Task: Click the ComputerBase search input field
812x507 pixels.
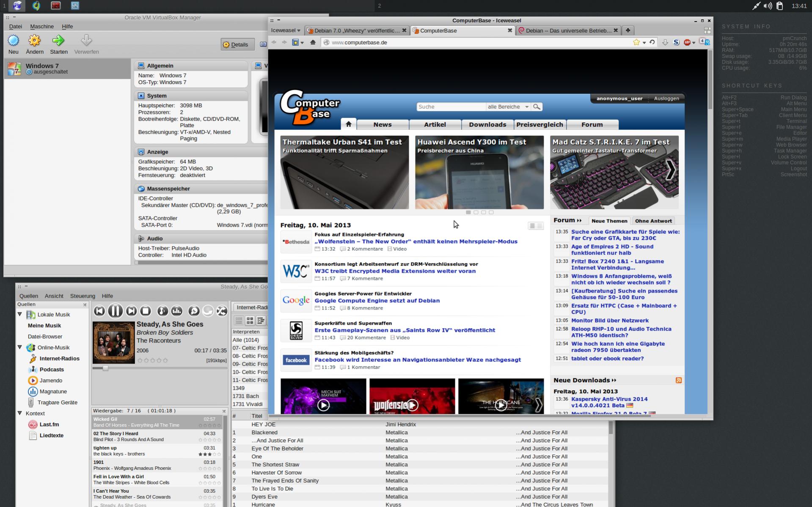Action: coord(451,107)
